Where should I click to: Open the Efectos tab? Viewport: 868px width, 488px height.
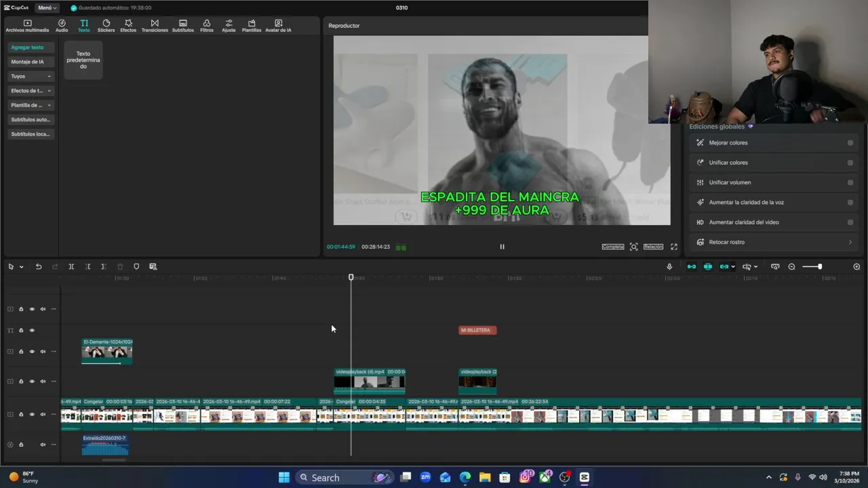pyautogui.click(x=128, y=26)
